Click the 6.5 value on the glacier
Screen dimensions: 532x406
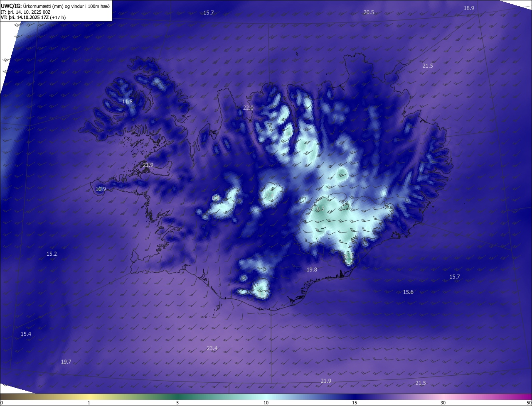[x=320, y=209]
